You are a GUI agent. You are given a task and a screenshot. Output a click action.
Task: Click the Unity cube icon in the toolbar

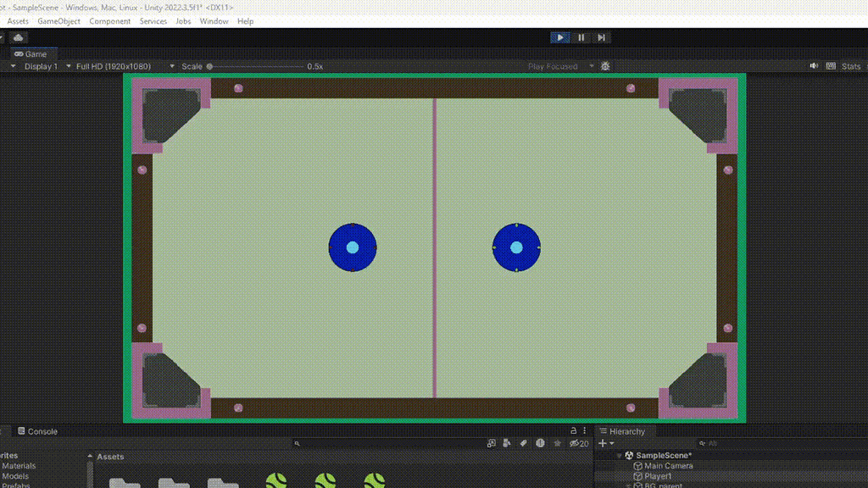(x=19, y=36)
